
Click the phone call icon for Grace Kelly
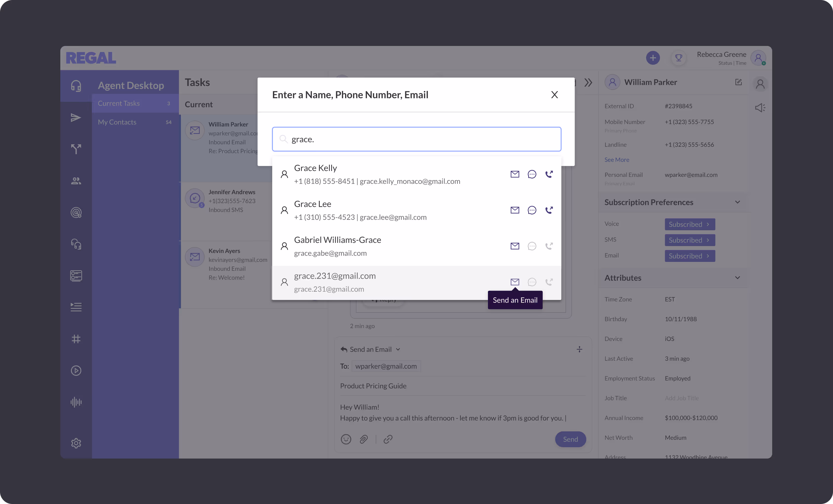(549, 174)
